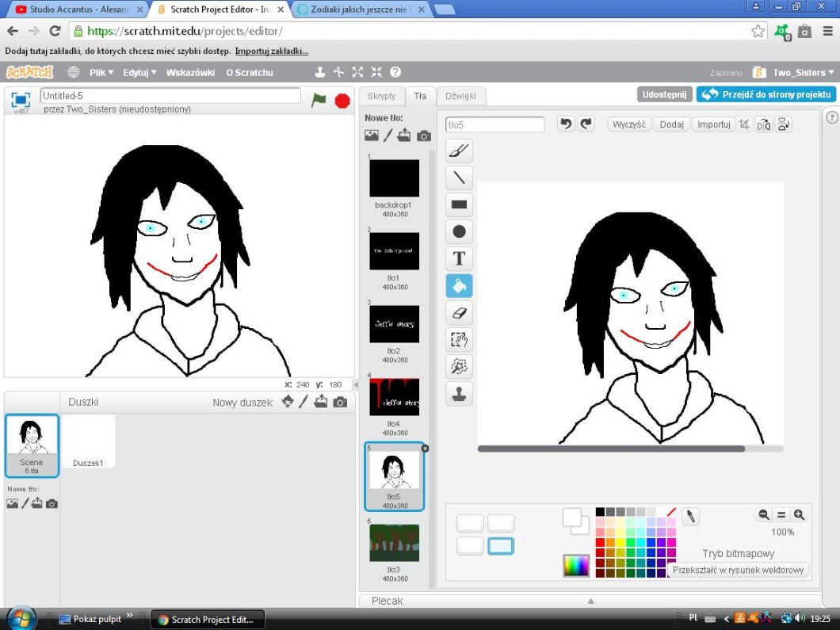
Task: Click the green flag to run project
Action: tap(319, 101)
